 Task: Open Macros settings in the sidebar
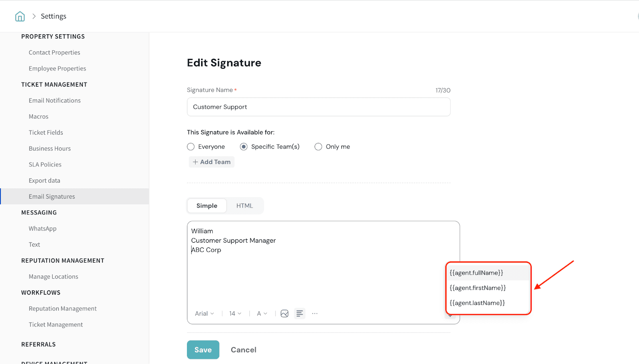click(x=38, y=117)
